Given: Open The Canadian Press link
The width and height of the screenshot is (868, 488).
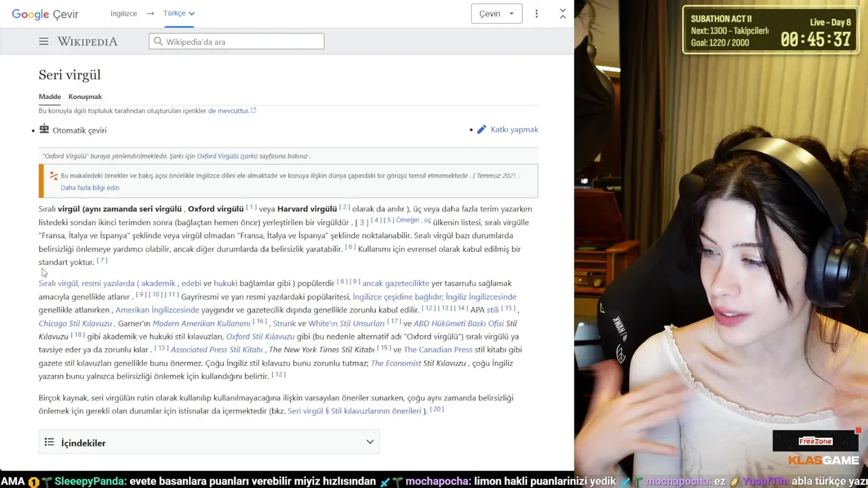Looking at the screenshot, I should [438, 350].
